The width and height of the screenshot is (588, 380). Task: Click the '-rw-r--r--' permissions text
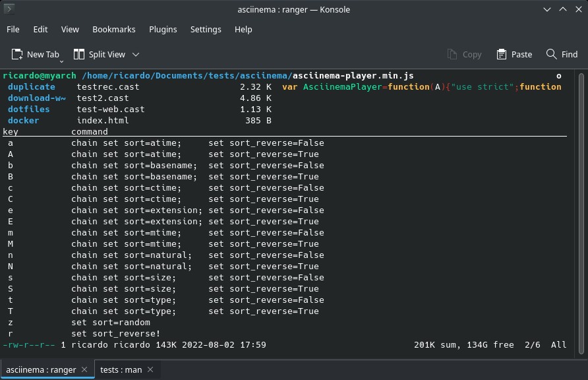pyautogui.click(x=28, y=345)
